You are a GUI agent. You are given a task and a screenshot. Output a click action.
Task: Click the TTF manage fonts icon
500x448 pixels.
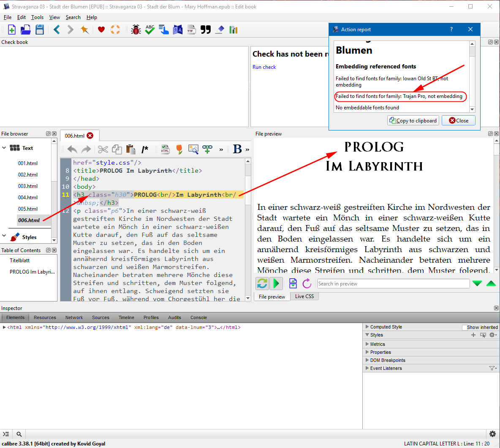192,30
